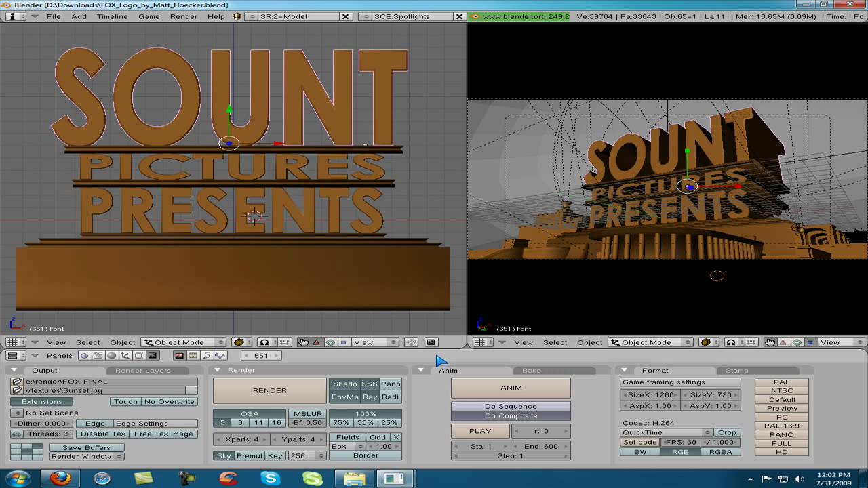Enable scale manipulator in right viewport
868x488 pixels.
click(810, 342)
